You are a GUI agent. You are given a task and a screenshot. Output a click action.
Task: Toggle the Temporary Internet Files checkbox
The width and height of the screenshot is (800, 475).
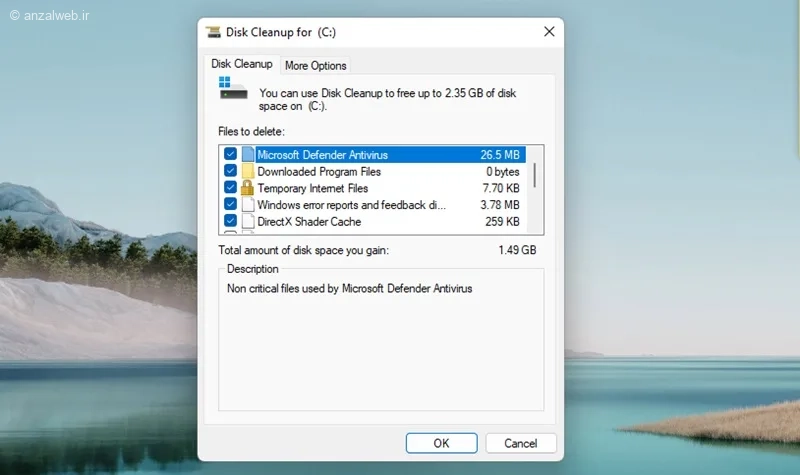click(230, 187)
